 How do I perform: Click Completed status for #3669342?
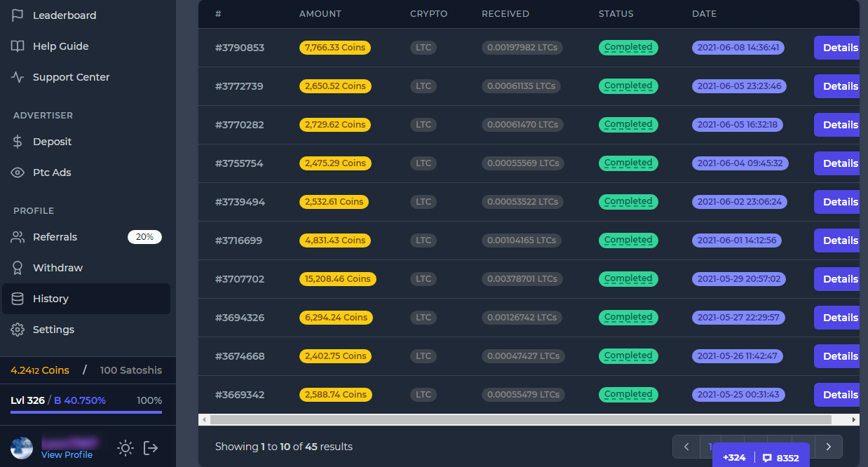pyautogui.click(x=628, y=395)
